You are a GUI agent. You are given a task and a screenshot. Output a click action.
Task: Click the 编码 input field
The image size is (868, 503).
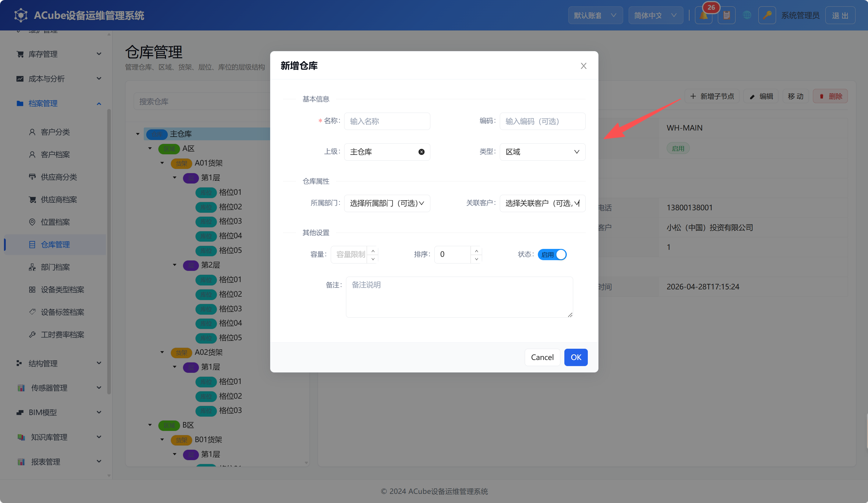(542, 121)
